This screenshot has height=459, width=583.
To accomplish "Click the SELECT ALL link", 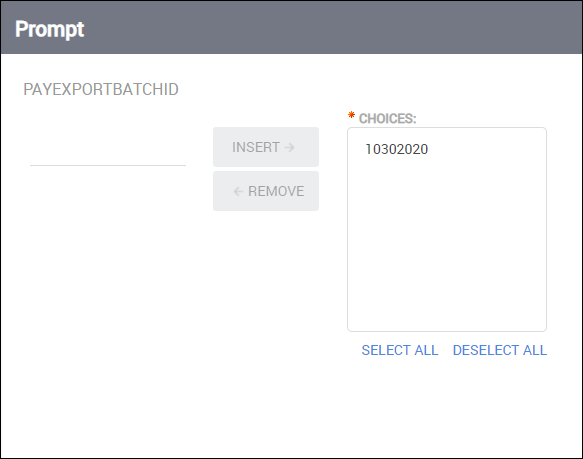I will (400, 350).
